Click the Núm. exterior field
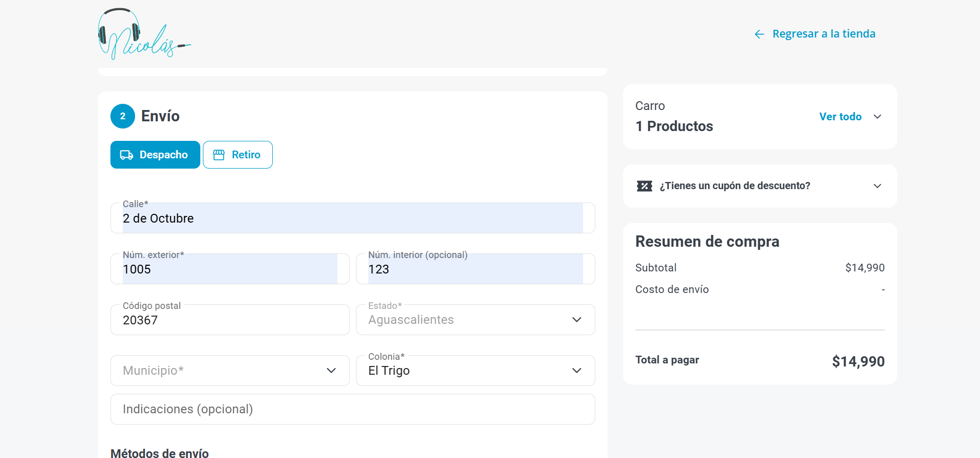The image size is (980, 458). coord(230,269)
